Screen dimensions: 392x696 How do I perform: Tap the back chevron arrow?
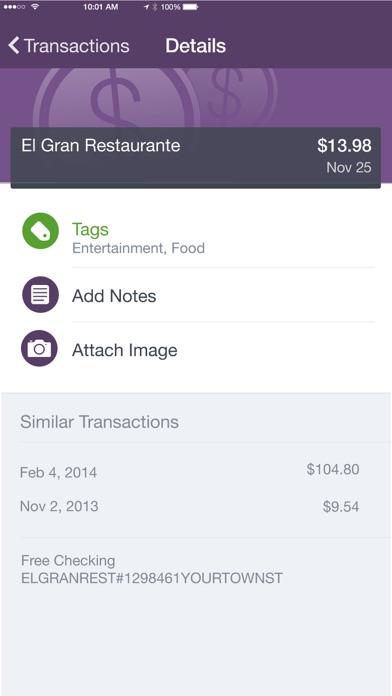pyautogui.click(x=14, y=45)
